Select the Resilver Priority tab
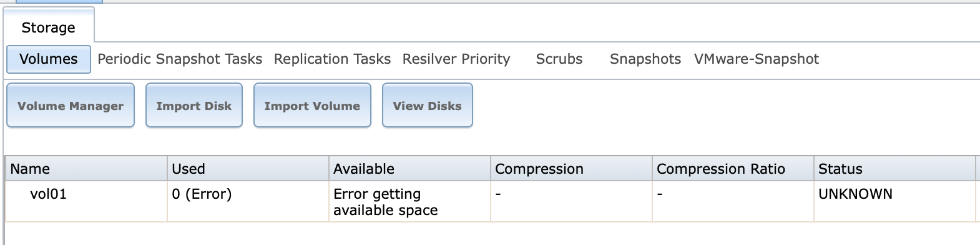 click(x=456, y=59)
